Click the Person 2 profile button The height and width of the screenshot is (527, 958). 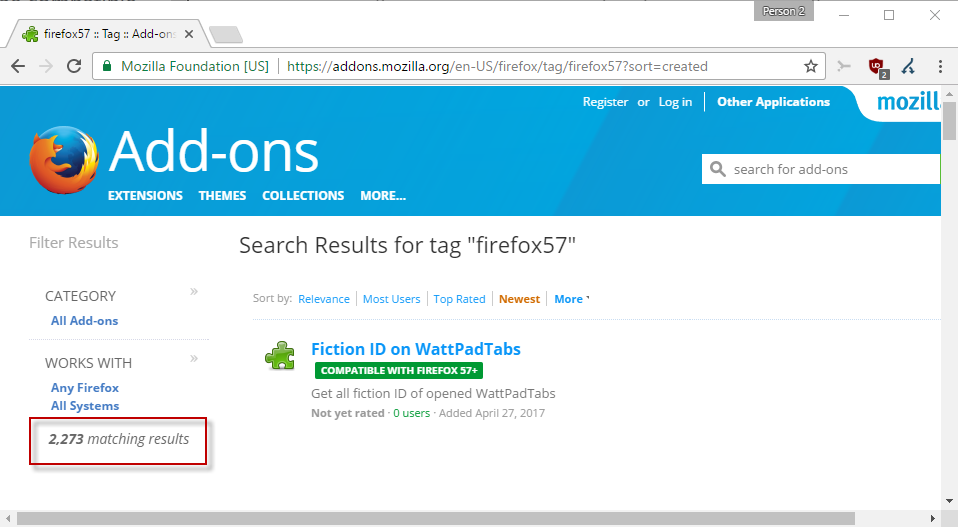pyautogui.click(x=783, y=11)
